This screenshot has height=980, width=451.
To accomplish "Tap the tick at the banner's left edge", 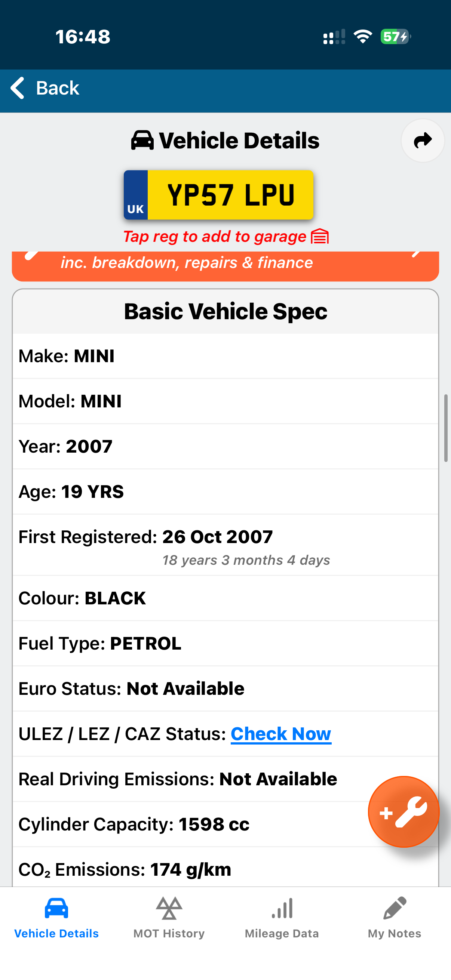I will pos(30,254).
